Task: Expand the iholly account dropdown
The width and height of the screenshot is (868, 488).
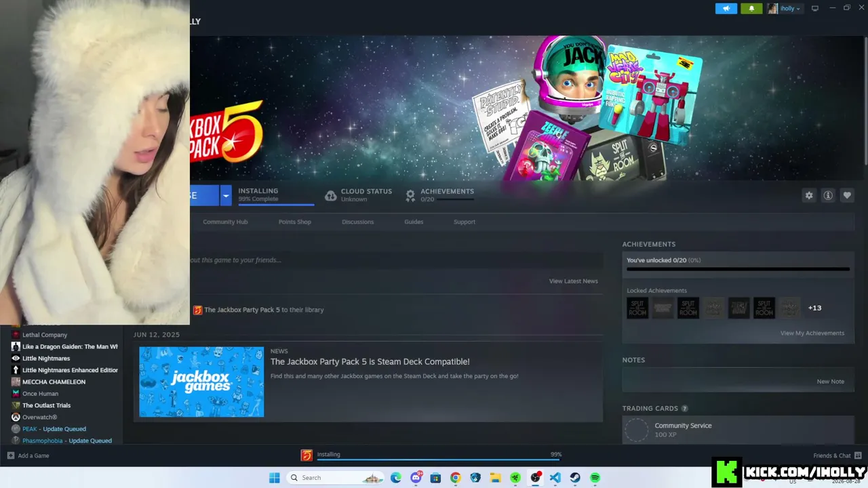Action: click(785, 9)
